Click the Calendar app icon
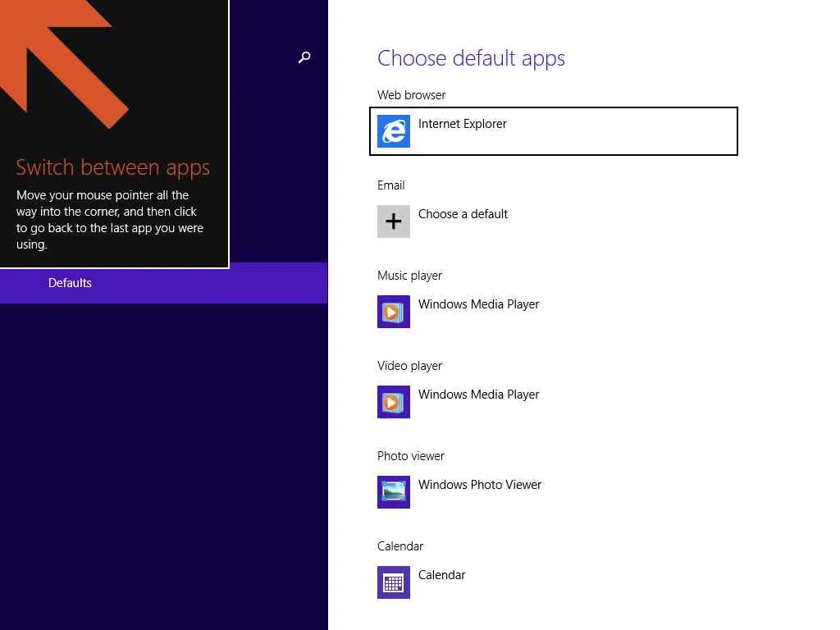 coord(394,582)
